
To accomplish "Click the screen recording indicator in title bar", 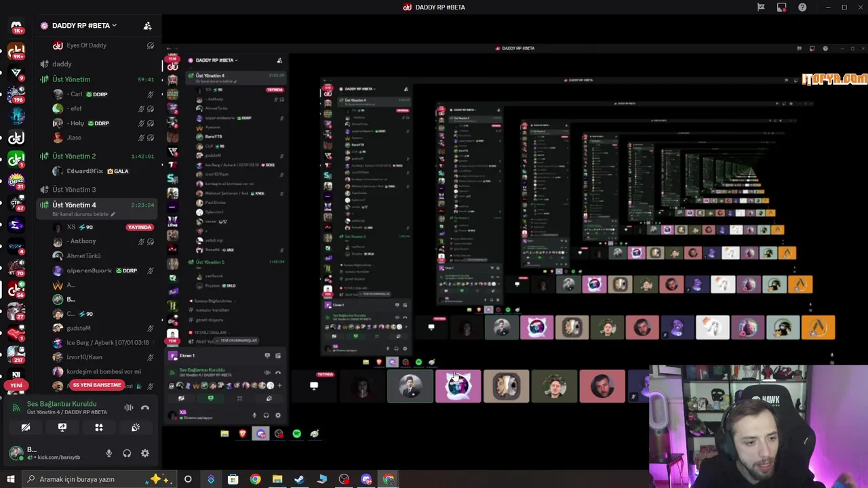I will tap(782, 7).
